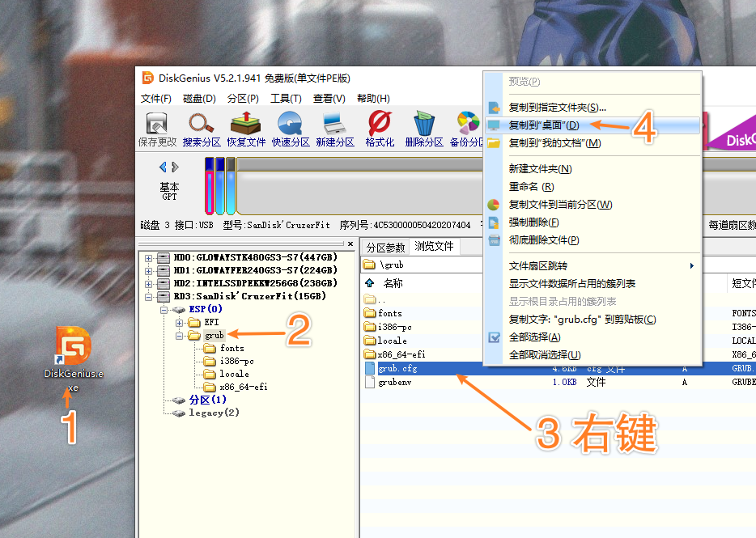Select the i386-pc folder in the file list
This screenshot has width=756, height=538.
pos(394,327)
